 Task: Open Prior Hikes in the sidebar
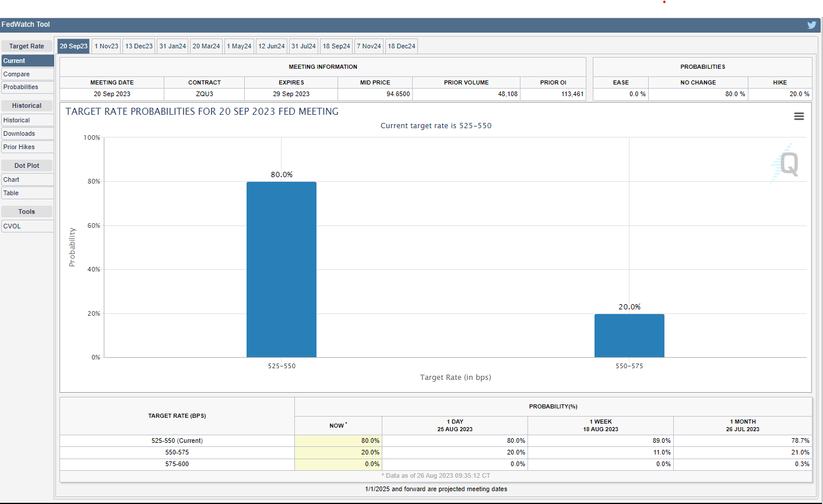[x=27, y=147]
